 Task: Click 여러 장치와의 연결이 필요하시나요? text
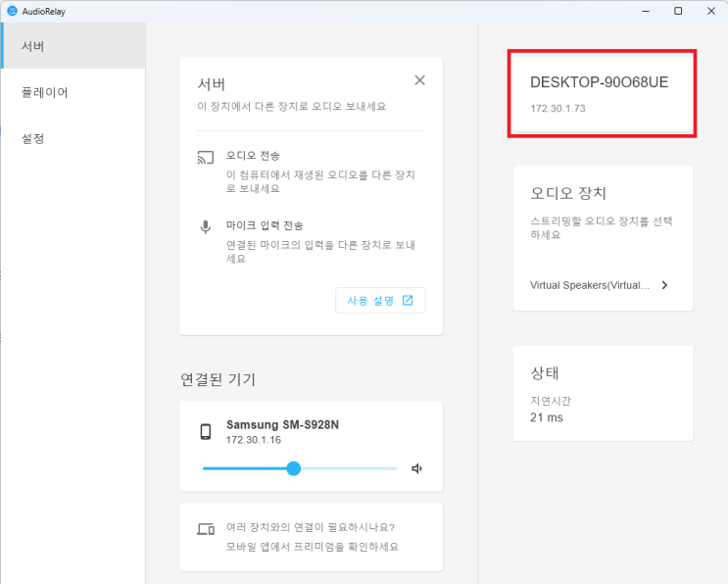[311, 527]
